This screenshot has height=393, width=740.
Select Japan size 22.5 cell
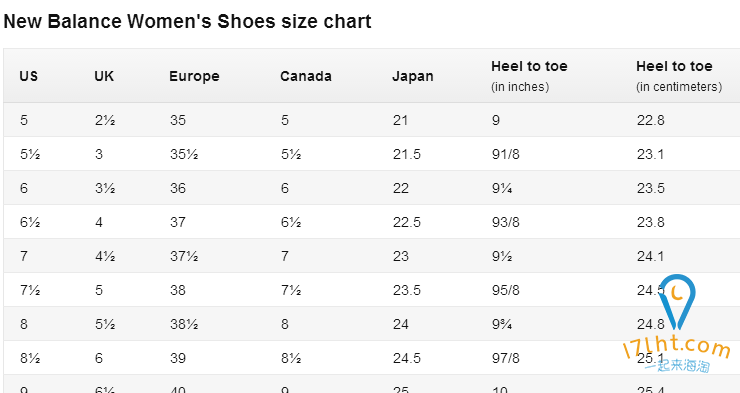pos(406,222)
